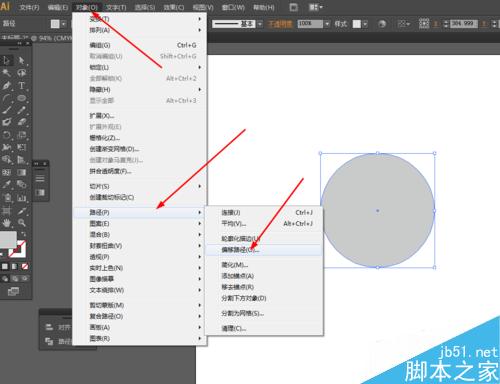This screenshot has height=384, width=500.
Task: Select the Direct Selection tool
Action: [21, 60]
